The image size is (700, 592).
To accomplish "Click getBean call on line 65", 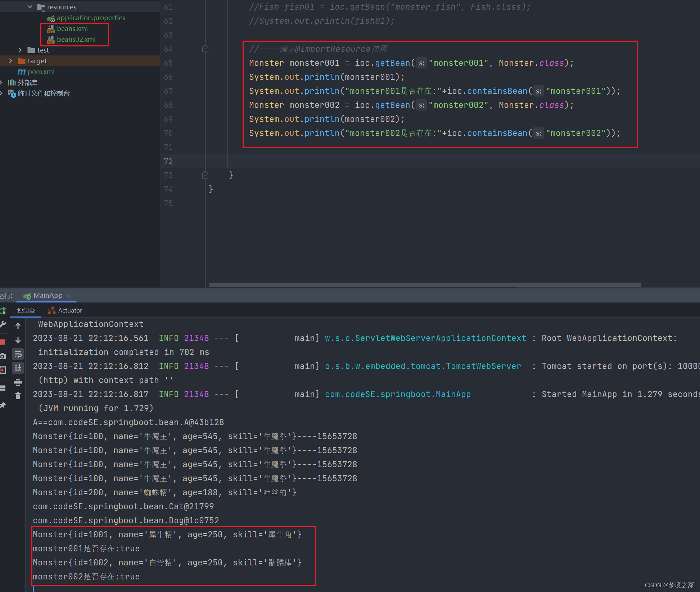I will pyautogui.click(x=393, y=63).
